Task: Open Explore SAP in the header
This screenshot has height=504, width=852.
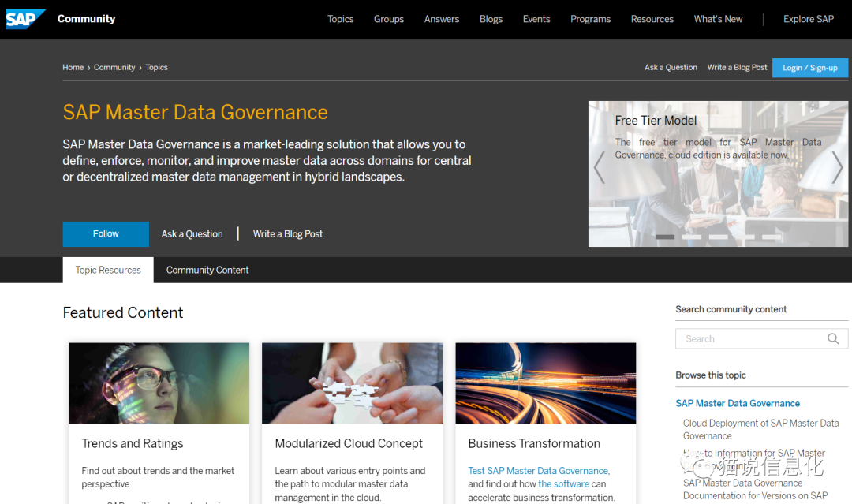Action: [x=809, y=19]
